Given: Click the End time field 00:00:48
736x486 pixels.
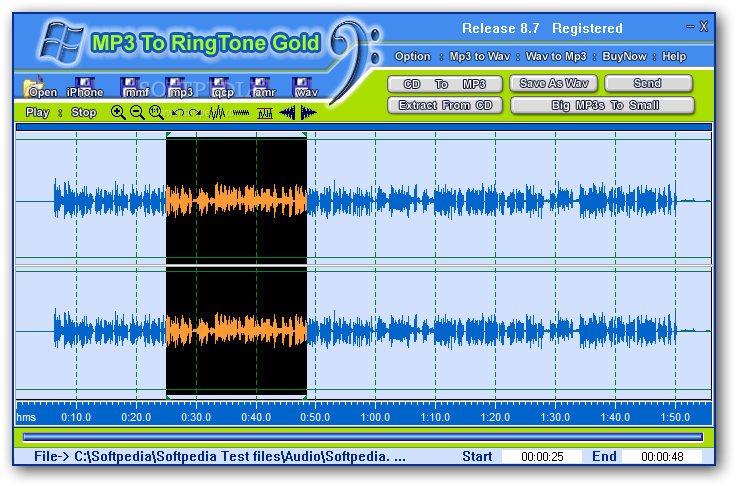Looking at the screenshot, I should (662, 457).
